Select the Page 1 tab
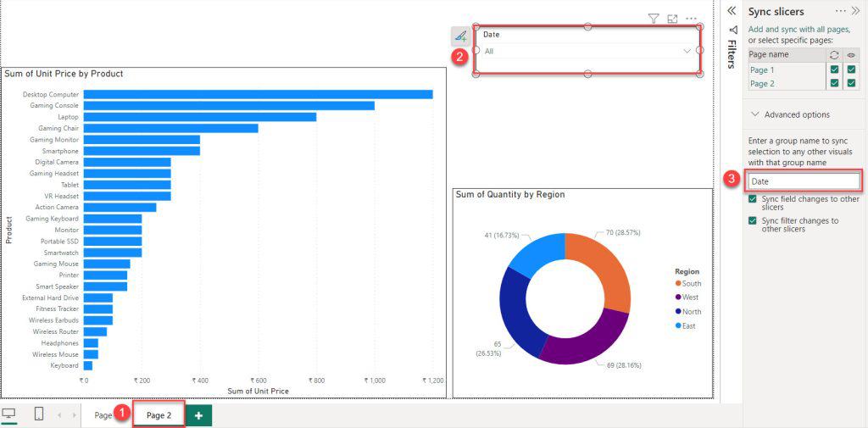The height and width of the screenshot is (428, 868). coord(103,415)
